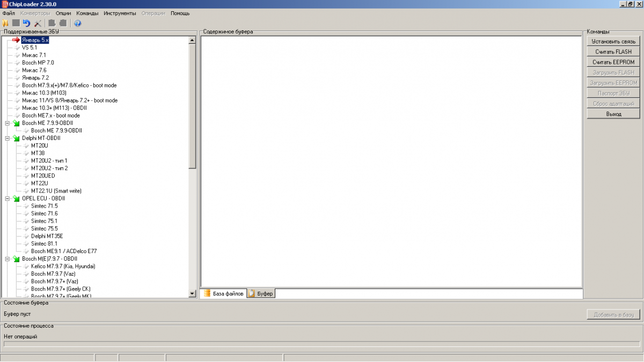The width and height of the screenshot is (644, 362).
Task: Select Микас 11/VS 8/Январь 7.2+ - boot mode
Action: coord(70,100)
